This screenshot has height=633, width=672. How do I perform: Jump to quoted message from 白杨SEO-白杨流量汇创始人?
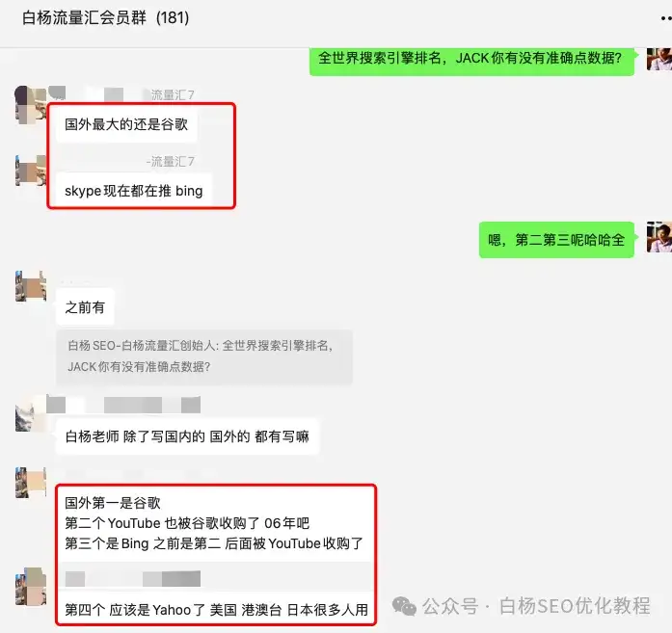[204, 356]
